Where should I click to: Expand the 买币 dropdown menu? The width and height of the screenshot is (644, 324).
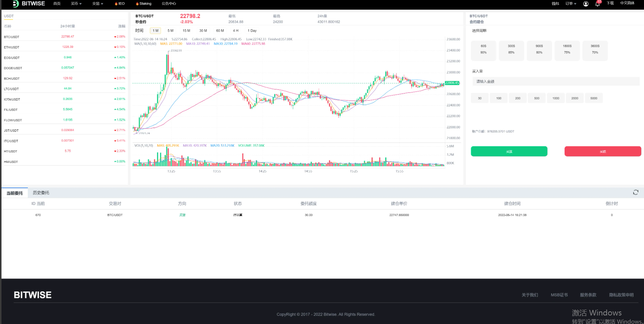[76, 4]
